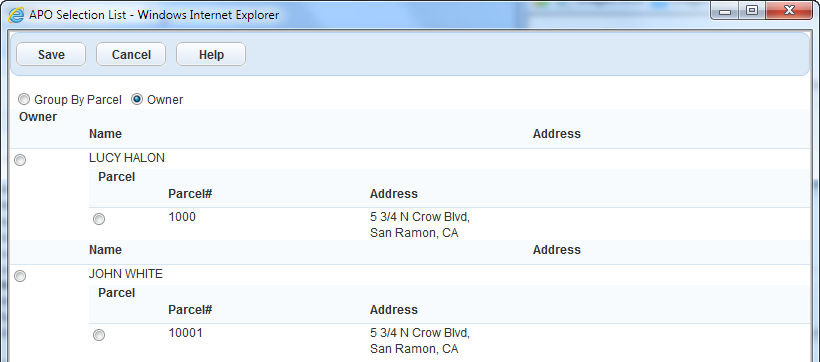This screenshot has height=362, width=820.
Task: Click the Parcel# column header under LUCY HALON
Action: (x=190, y=194)
